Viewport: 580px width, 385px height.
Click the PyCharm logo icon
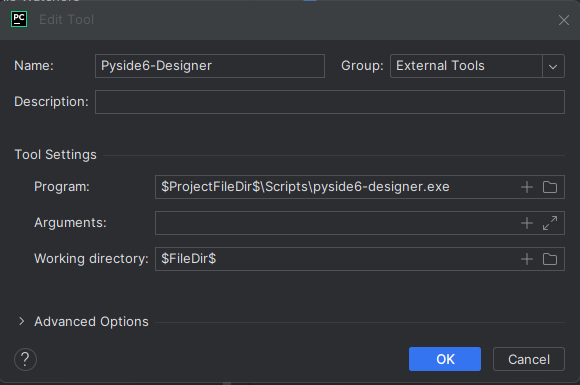coord(19,19)
